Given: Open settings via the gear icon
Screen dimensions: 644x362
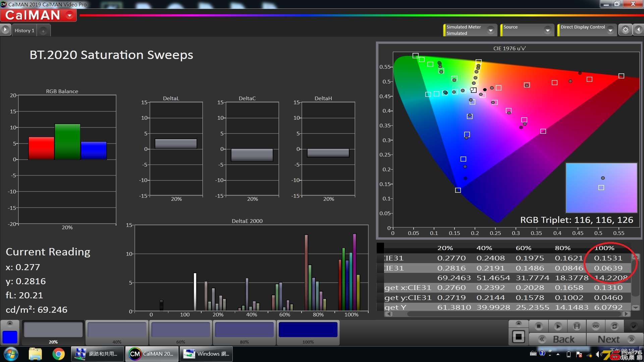Looking at the screenshot, I should coord(625,30).
